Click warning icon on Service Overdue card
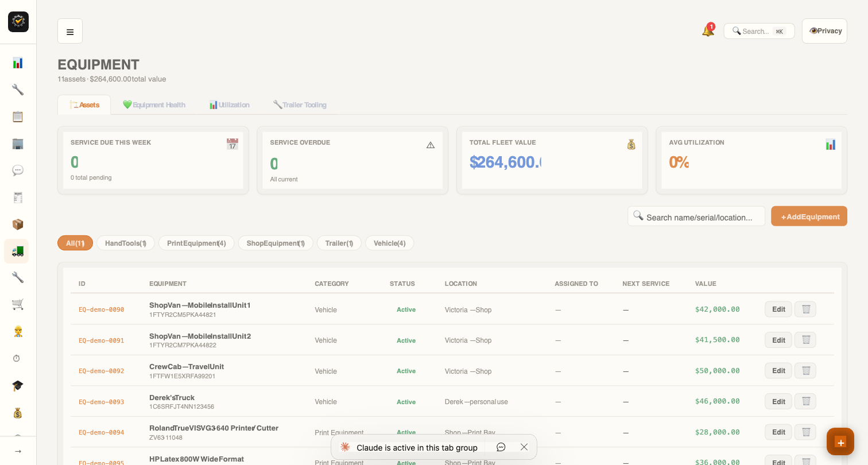 click(431, 145)
